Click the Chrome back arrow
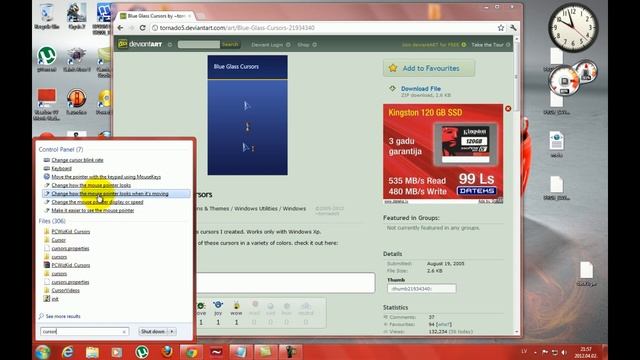Viewport: 640px width, 360px height. click(x=120, y=28)
